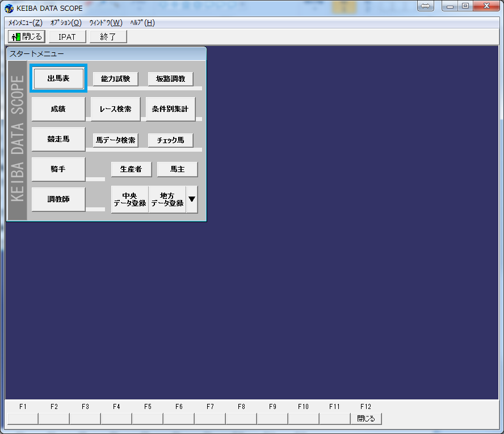The image size is (504, 434).
Task: Open the 騎手 jockey screen
Action: 58,169
